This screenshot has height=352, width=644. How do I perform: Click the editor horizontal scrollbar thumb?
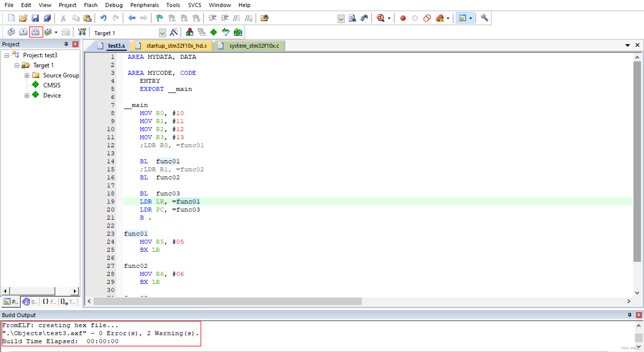[x=227, y=301]
